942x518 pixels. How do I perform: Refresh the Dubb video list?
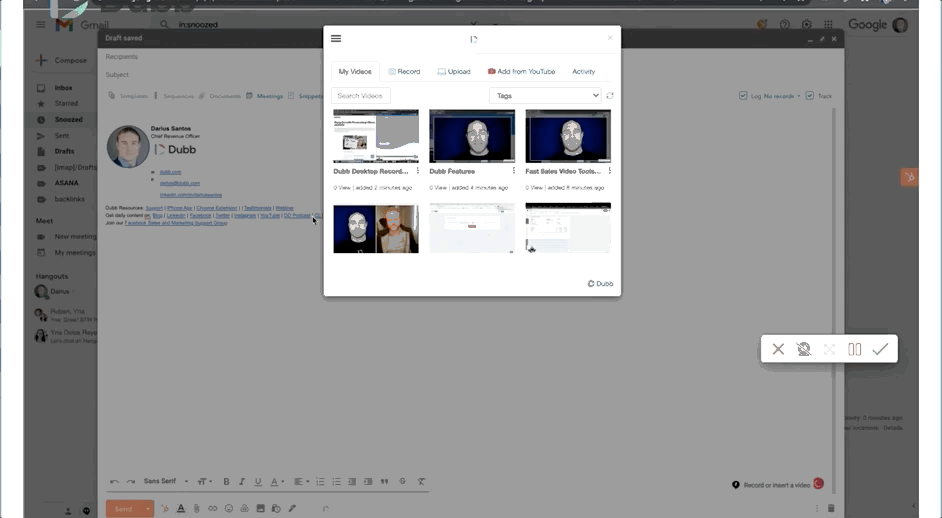(610, 96)
